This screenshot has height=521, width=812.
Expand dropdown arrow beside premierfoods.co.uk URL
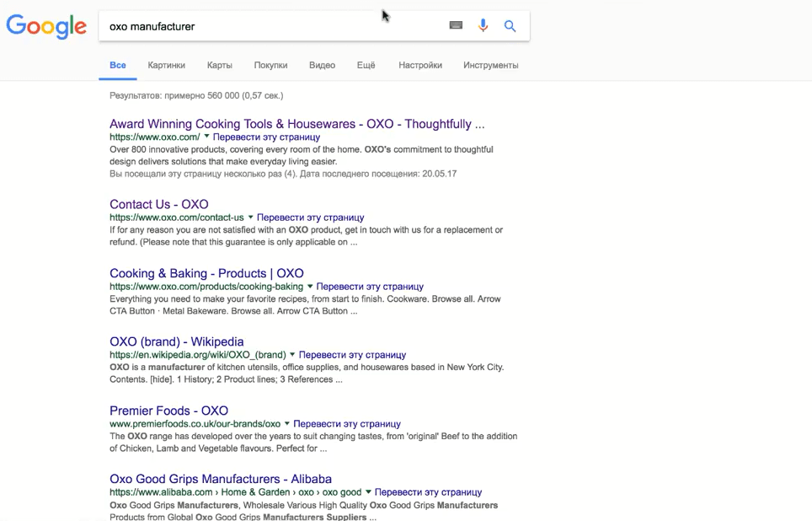287,423
